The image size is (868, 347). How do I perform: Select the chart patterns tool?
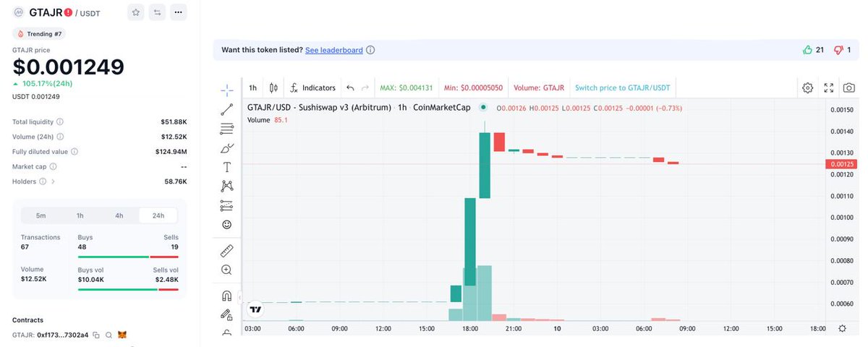coord(227,187)
